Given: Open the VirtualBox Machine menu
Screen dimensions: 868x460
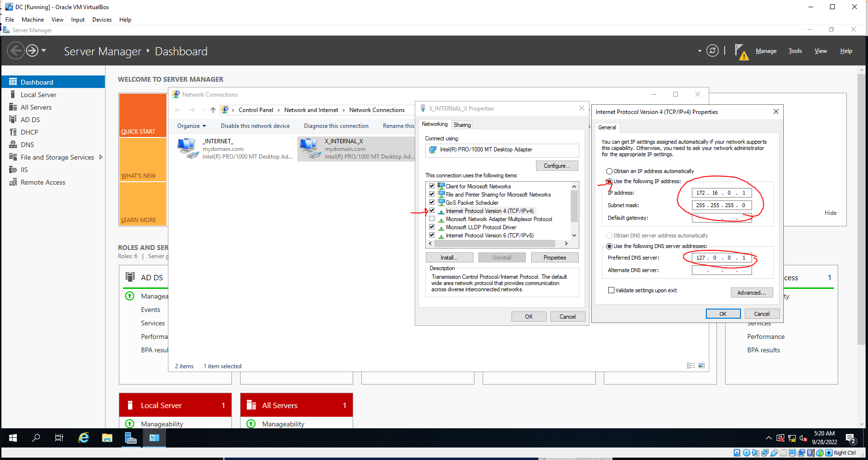Looking at the screenshot, I should (x=33, y=20).
